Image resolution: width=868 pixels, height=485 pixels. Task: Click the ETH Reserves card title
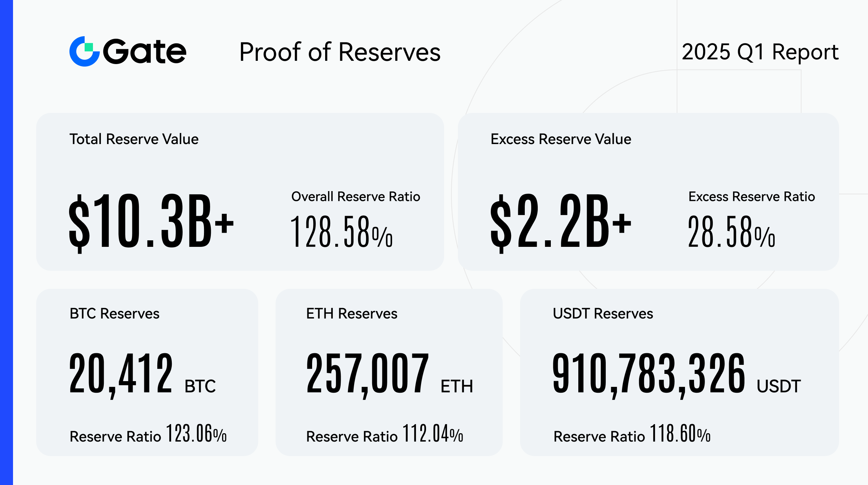click(x=352, y=313)
